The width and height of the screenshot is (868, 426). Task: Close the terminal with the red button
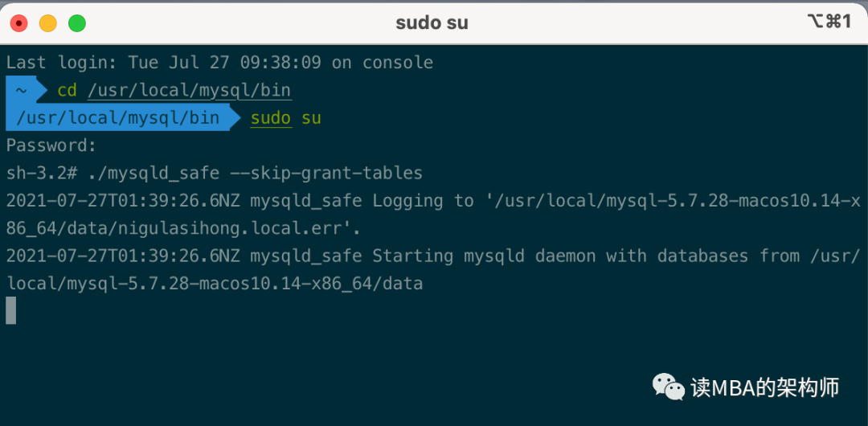(x=19, y=23)
